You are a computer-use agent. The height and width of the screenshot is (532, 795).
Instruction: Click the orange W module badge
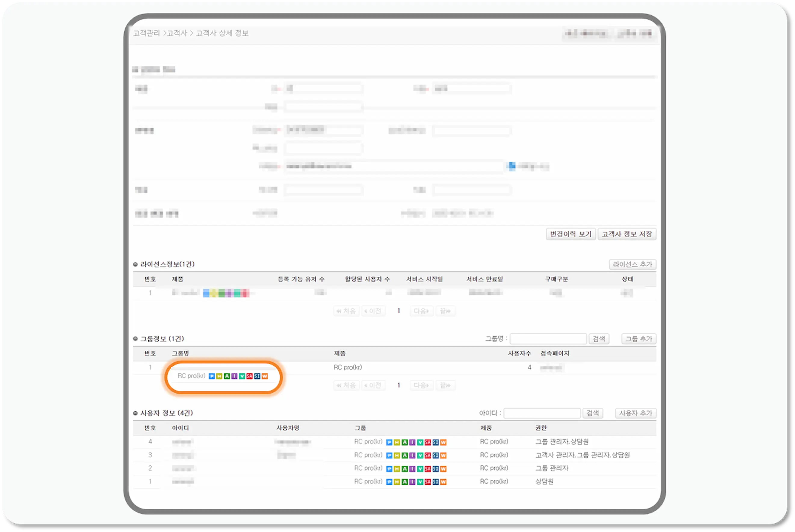(x=265, y=376)
